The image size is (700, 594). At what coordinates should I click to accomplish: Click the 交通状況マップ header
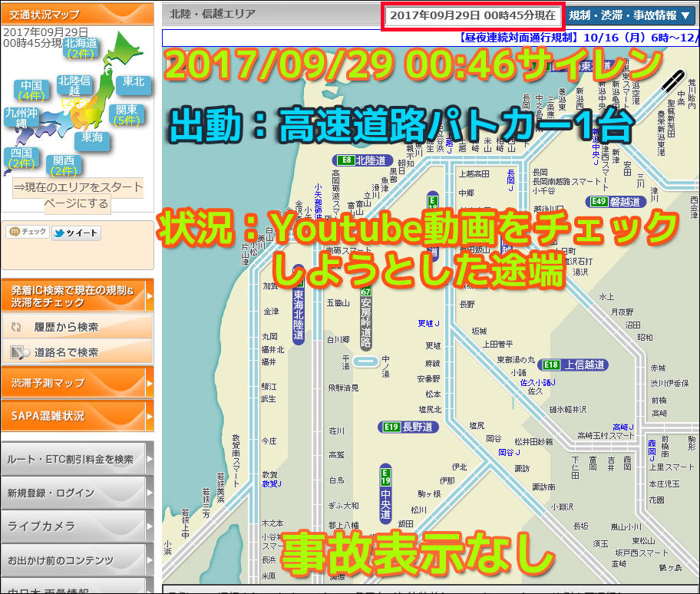point(78,15)
